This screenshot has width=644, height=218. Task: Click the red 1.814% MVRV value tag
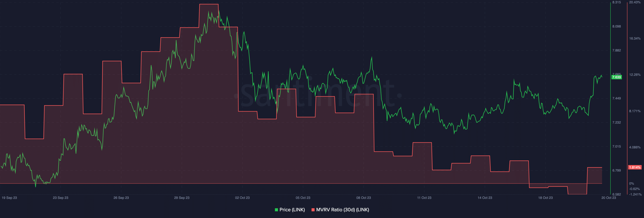635,167
